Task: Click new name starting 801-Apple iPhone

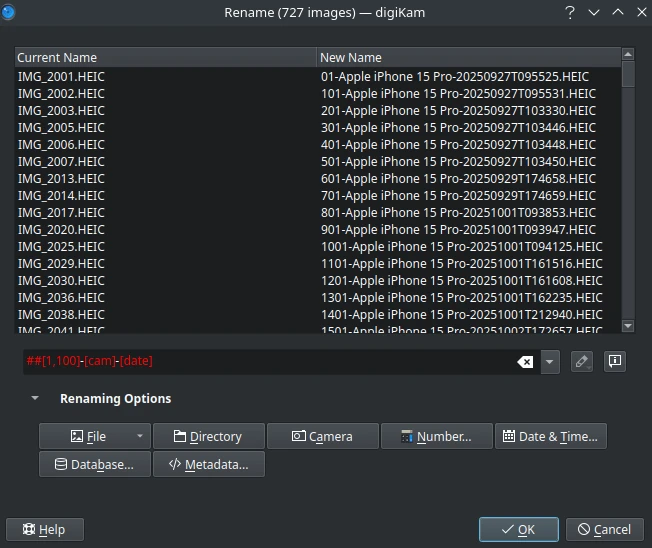Action: pyautogui.click(x=458, y=213)
